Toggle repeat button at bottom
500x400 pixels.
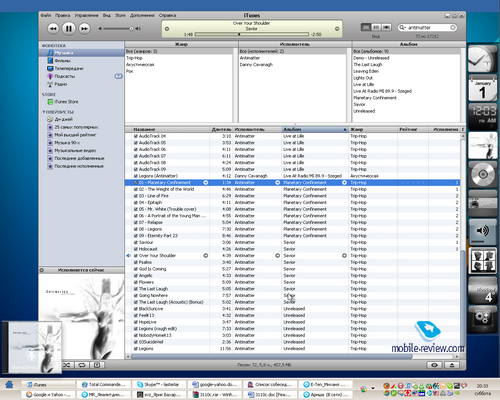(x=82, y=365)
